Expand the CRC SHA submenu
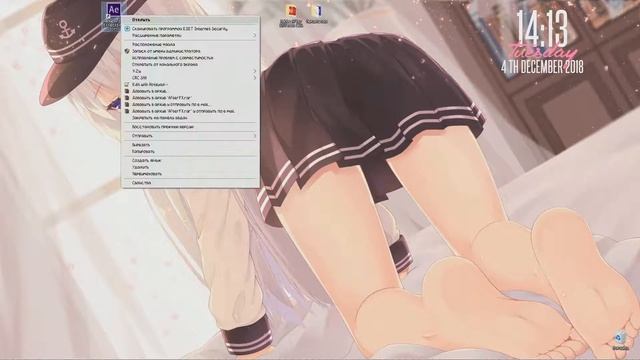This screenshot has height=360, width=640. coord(190,78)
